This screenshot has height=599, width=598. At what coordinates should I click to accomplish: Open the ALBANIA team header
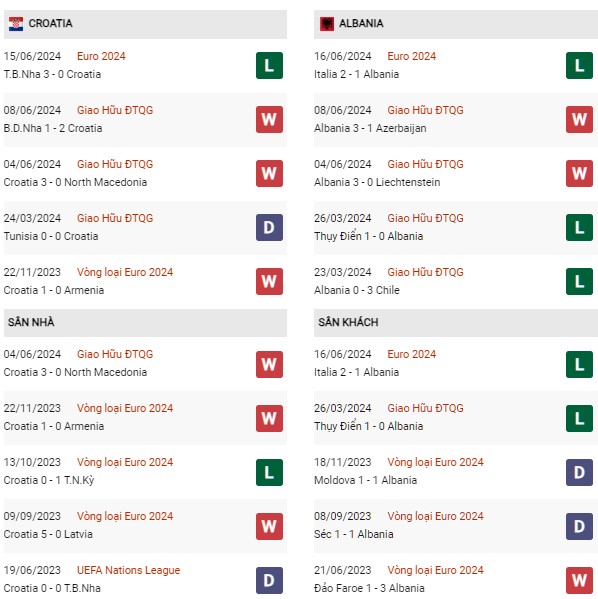click(x=456, y=24)
